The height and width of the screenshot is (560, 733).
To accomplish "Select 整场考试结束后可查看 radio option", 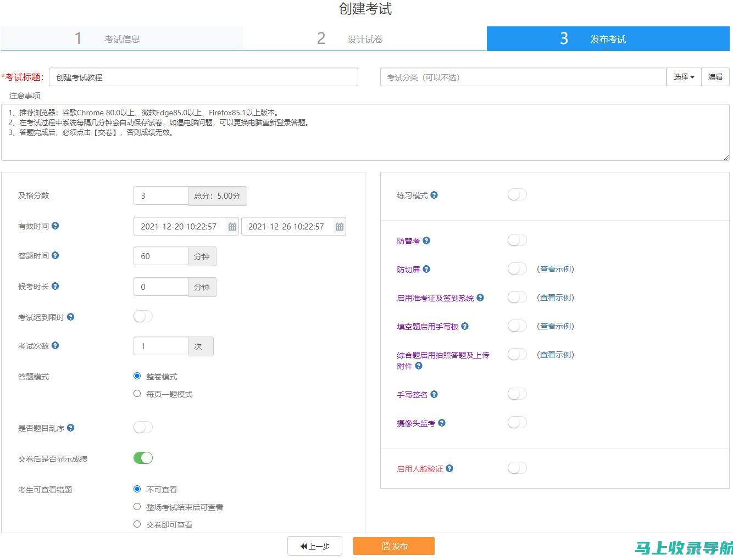I will coord(137,507).
